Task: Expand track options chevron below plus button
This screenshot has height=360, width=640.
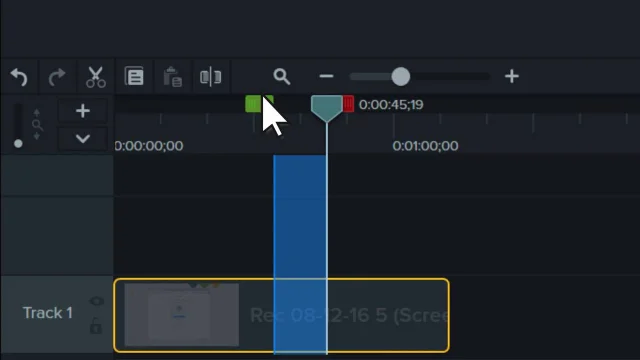Action: tap(83, 139)
